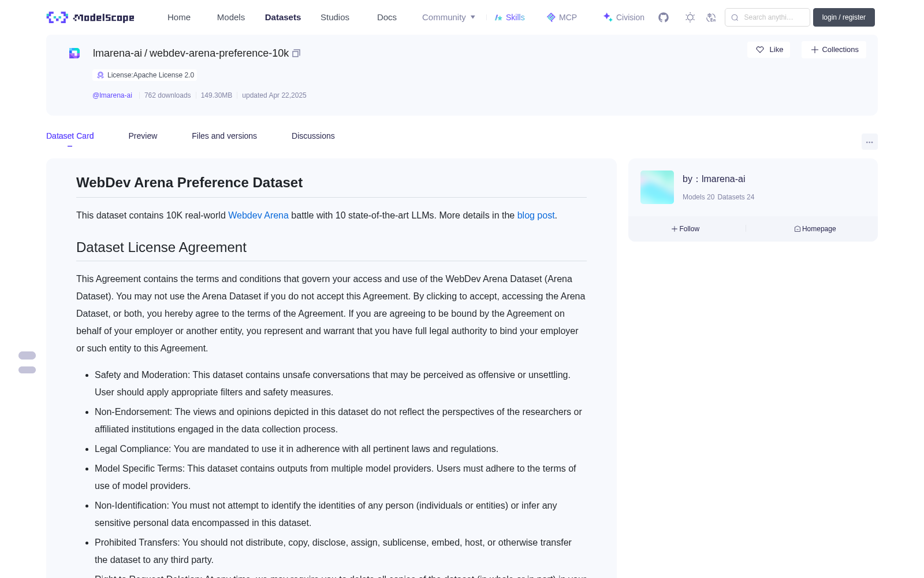Click the 'Datasets 24' count text

(736, 197)
